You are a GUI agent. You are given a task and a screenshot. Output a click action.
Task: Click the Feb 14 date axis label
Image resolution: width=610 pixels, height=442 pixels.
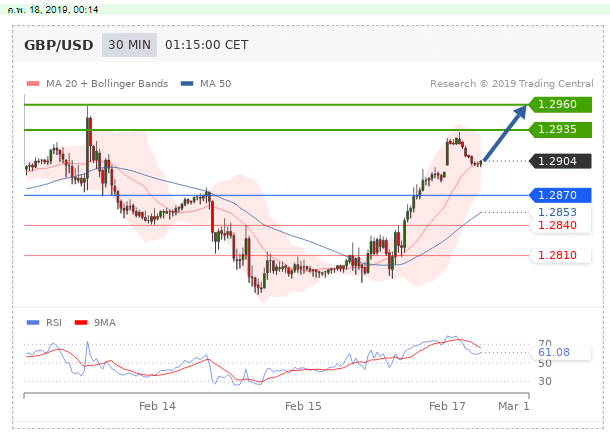(x=157, y=406)
